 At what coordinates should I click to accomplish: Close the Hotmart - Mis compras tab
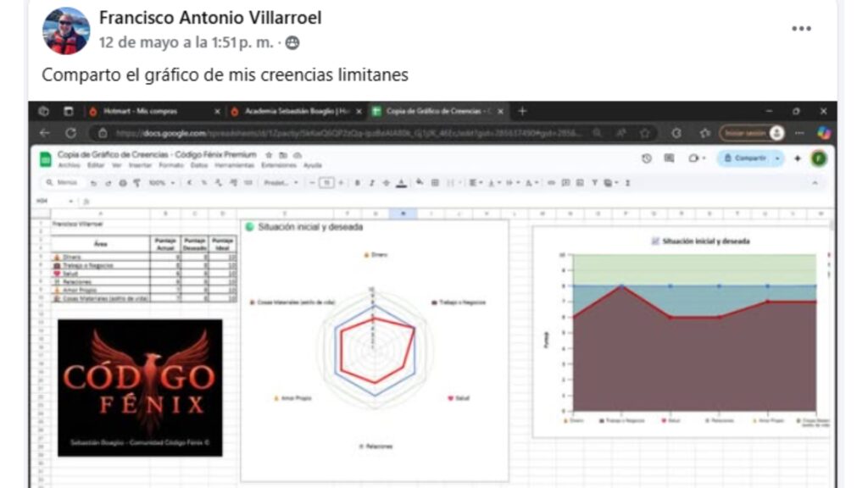click(x=217, y=111)
